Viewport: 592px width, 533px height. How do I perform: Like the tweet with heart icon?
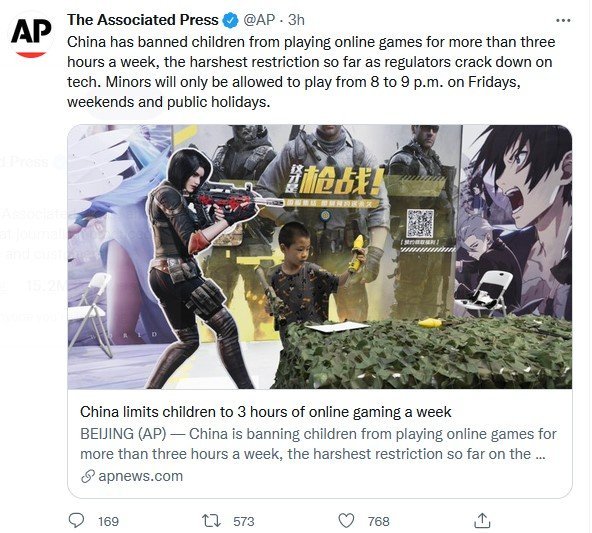346,521
